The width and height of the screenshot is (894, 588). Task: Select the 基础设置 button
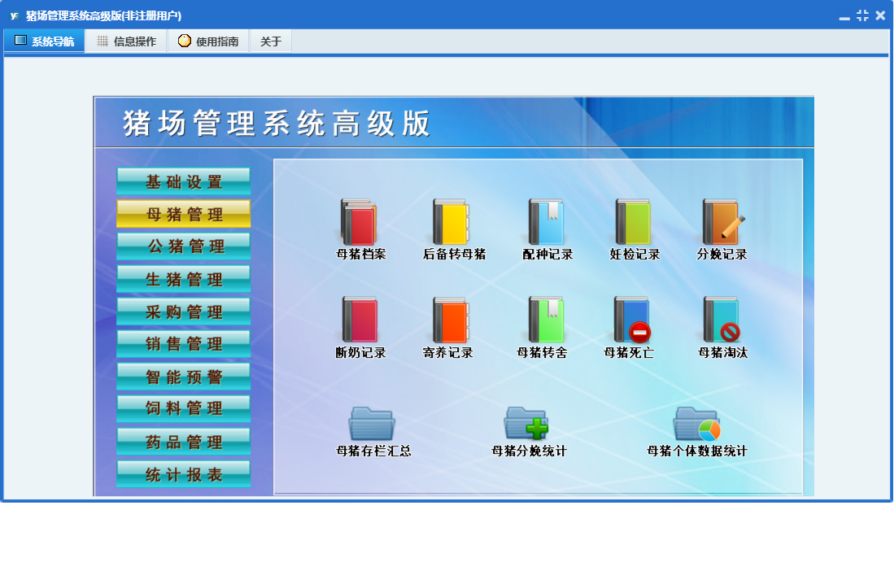[184, 181]
